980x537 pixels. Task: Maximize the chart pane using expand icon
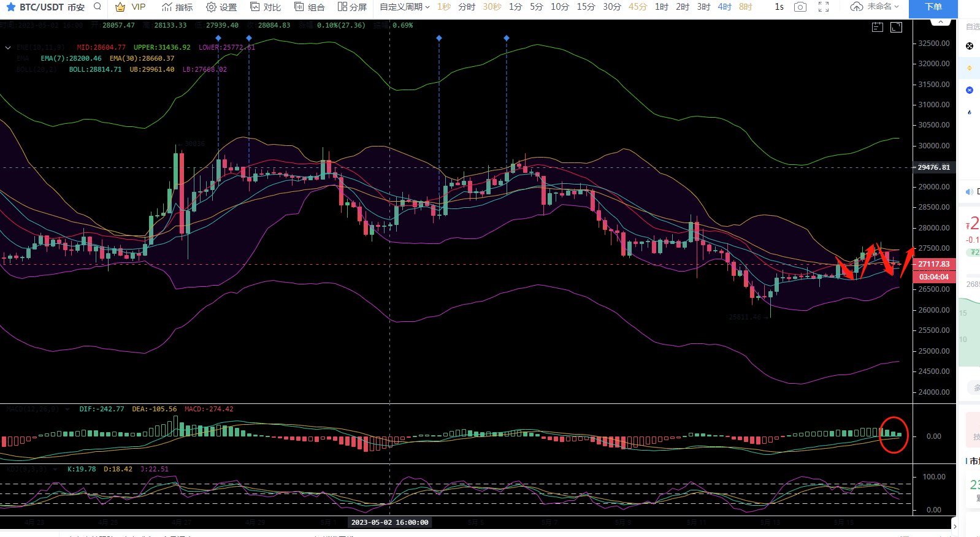(896, 27)
